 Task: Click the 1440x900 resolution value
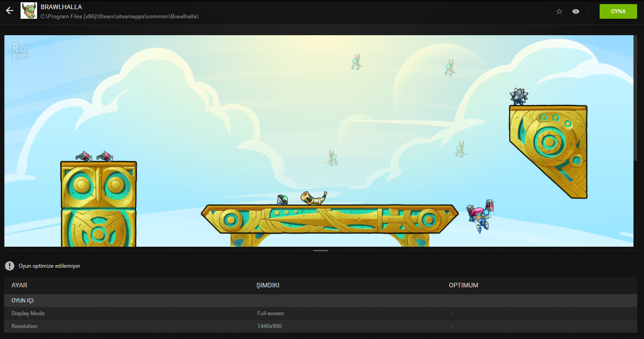tap(269, 326)
